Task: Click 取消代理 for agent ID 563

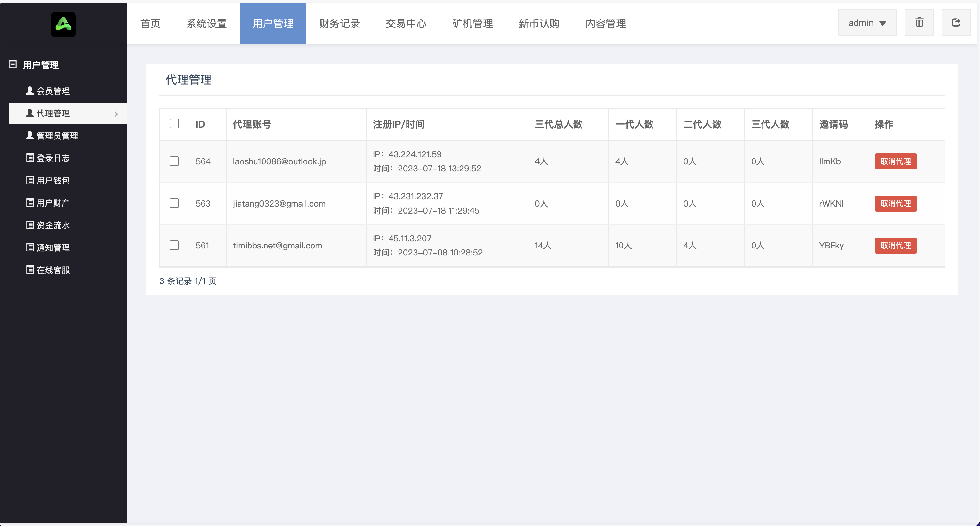Action: (896, 203)
